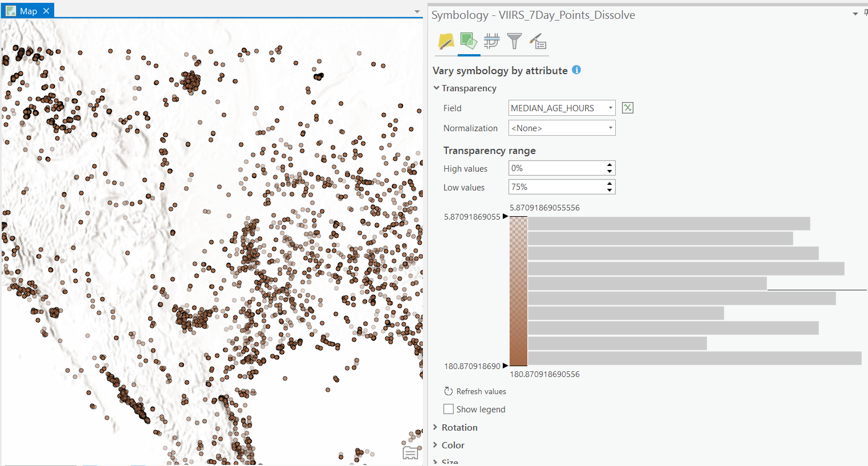This screenshot has width=868, height=466.
Task: Enable the Show legend checkbox
Action: (448, 409)
